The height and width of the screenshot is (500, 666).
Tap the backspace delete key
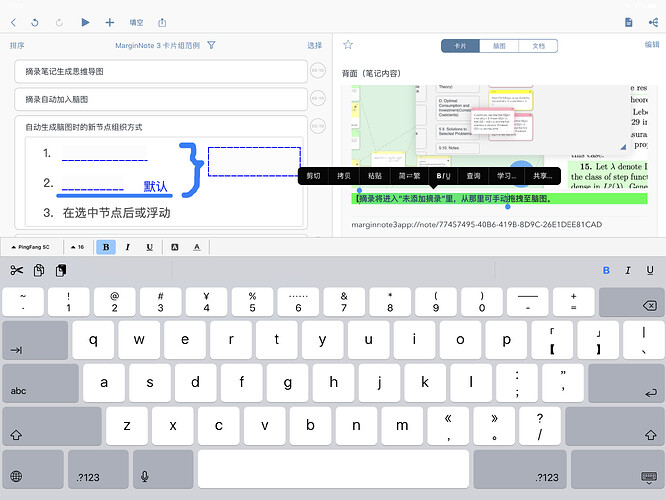coord(631,302)
